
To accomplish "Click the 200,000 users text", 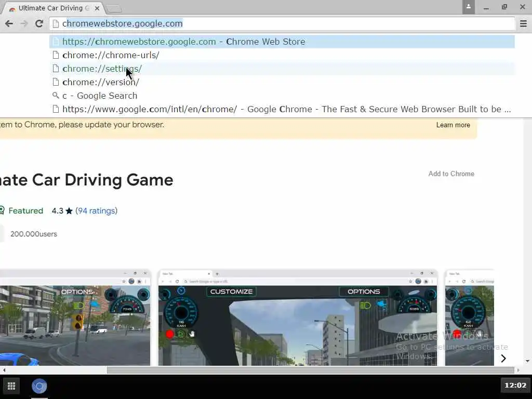I will coord(34,234).
